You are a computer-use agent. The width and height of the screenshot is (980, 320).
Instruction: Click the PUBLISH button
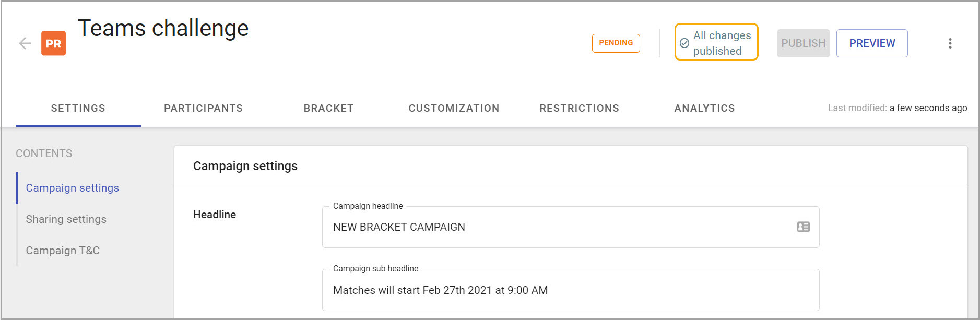[x=803, y=43]
